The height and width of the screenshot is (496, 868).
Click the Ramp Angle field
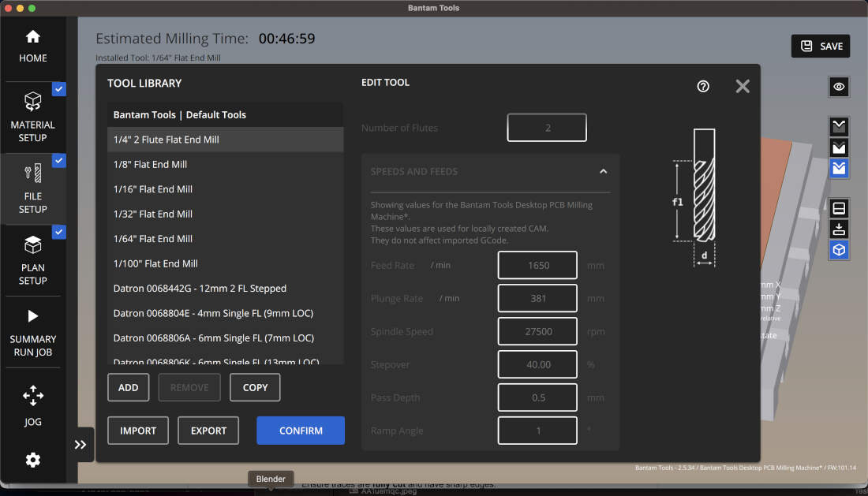(537, 431)
